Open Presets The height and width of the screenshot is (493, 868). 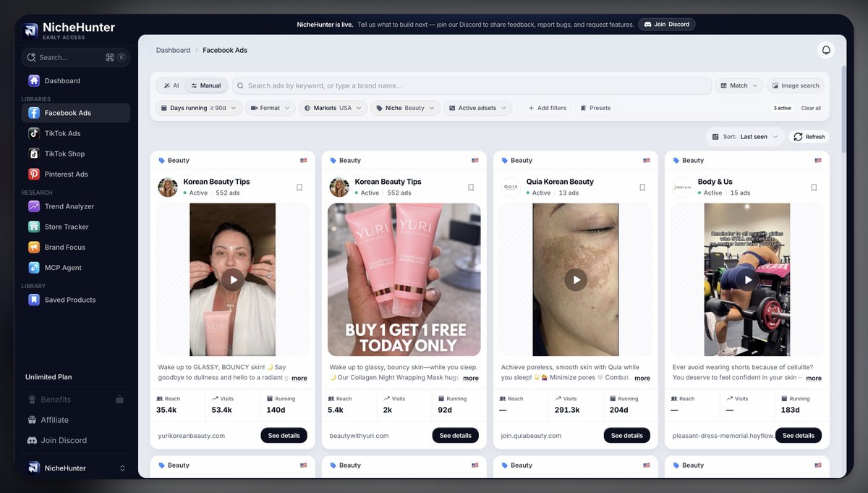tap(595, 108)
